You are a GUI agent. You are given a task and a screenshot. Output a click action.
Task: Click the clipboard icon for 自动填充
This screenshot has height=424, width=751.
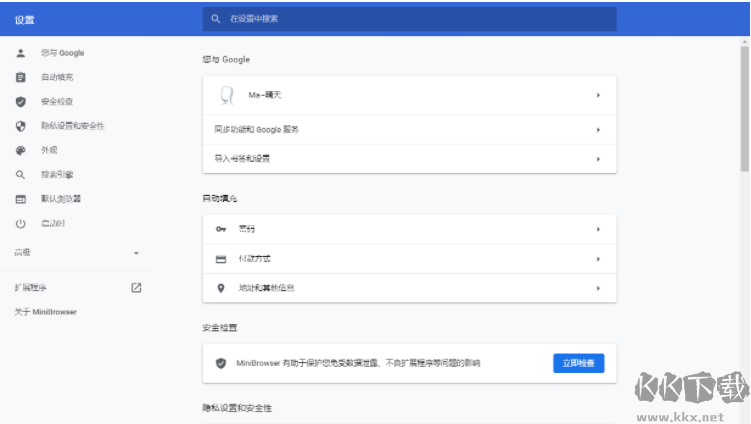(20, 77)
